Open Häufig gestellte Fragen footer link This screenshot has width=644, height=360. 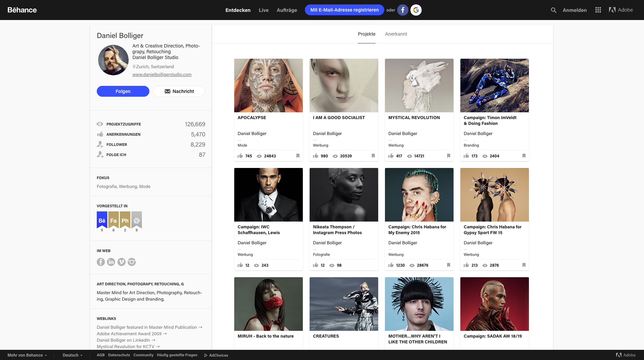point(177,355)
